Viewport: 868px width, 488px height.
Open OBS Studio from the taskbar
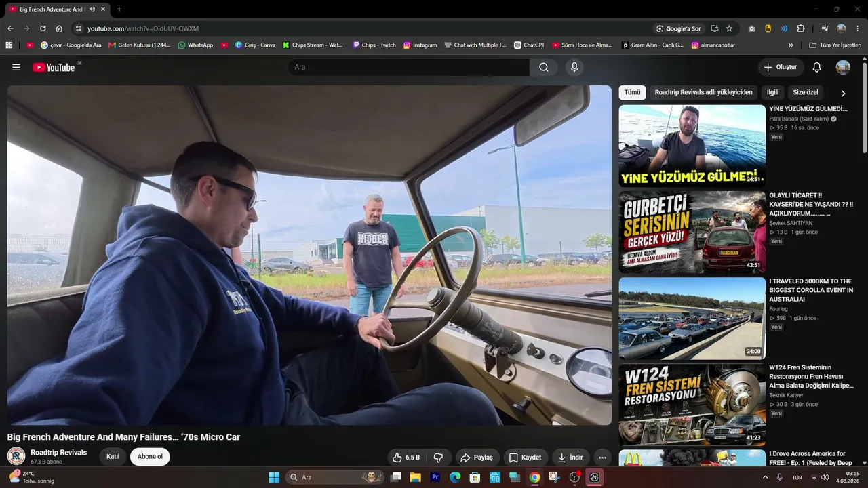574,477
